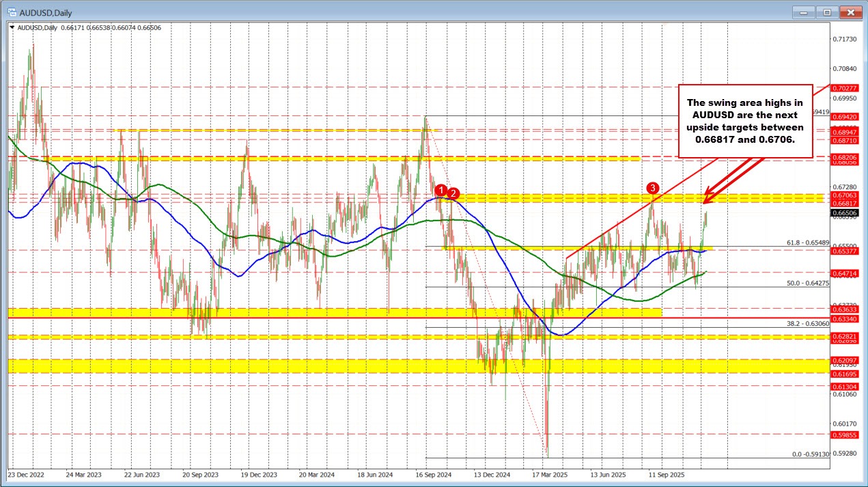
Task: Select the upside target price tag 0.67063
Action: pyautogui.click(x=843, y=195)
